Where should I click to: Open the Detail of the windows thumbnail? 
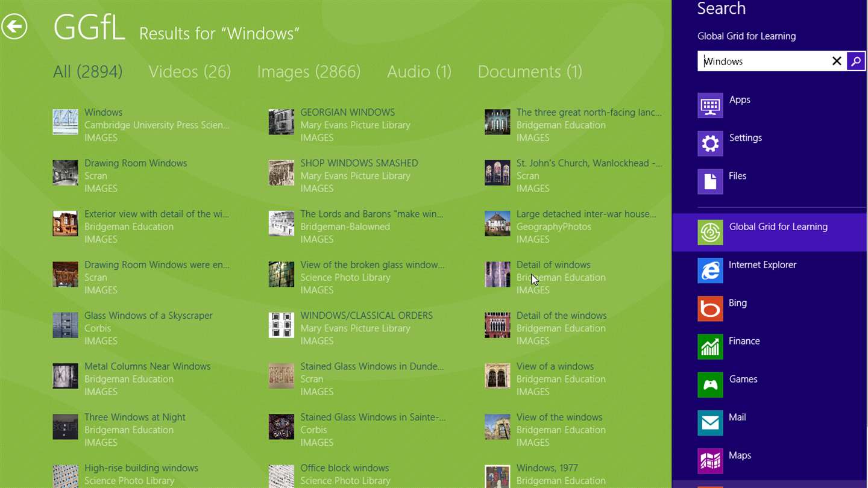[x=497, y=325]
